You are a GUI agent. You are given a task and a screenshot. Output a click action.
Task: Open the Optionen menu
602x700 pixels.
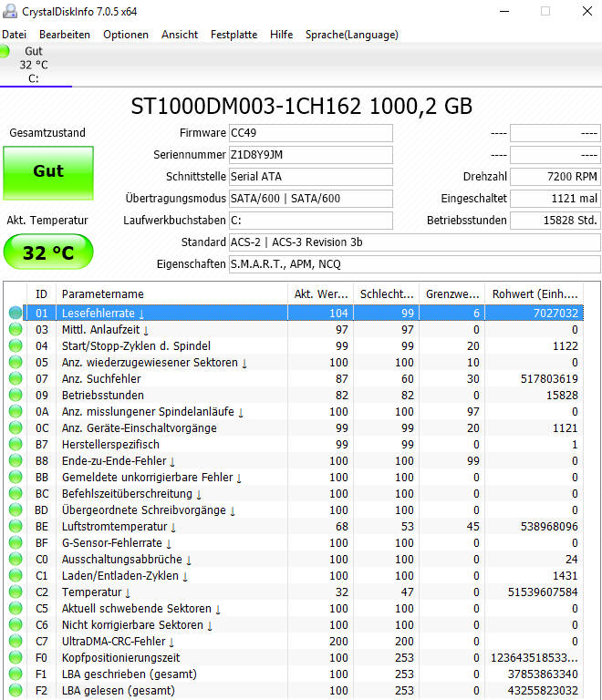click(x=126, y=35)
